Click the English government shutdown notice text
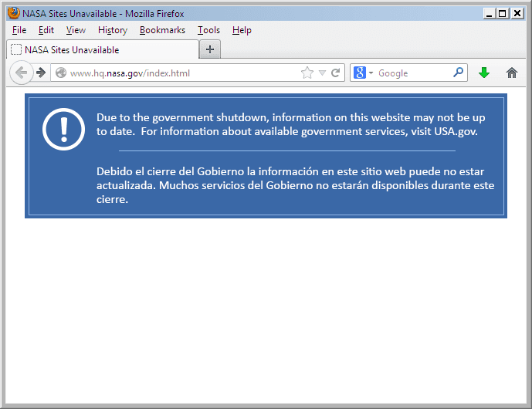Screen dimensions: 532x409 point(291,124)
